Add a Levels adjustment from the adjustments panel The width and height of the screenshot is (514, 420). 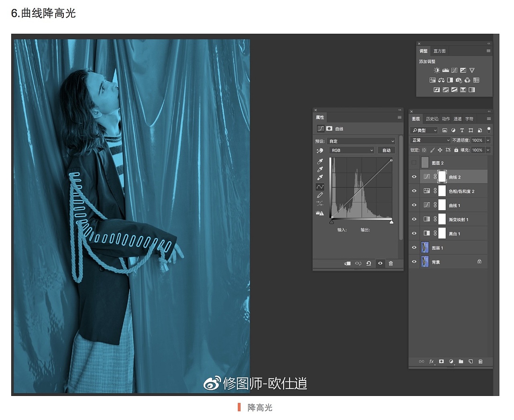click(446, 71)
